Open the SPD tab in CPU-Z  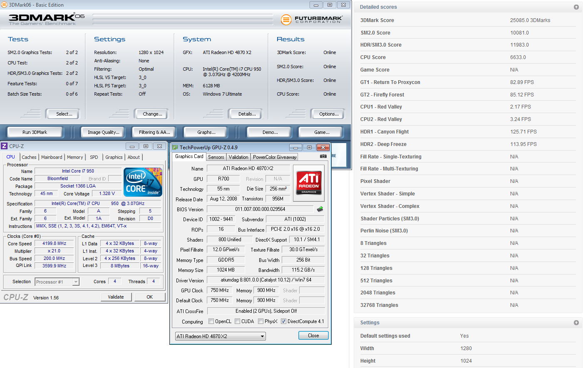coord(94,157)
